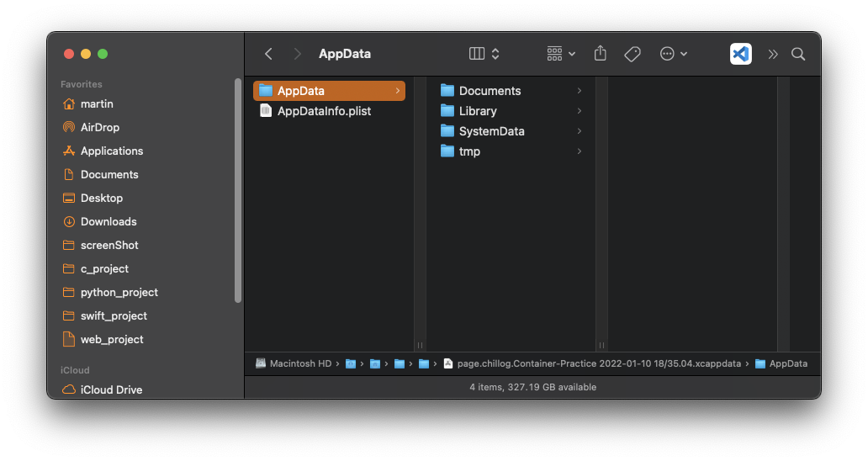The height and width of the screenshot is (461, 868).
Task: Open the Action ellipsis menu
Action: point(673,54)
